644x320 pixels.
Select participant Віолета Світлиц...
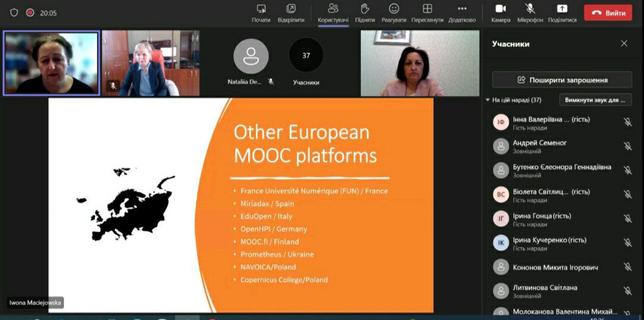[562, 195]
